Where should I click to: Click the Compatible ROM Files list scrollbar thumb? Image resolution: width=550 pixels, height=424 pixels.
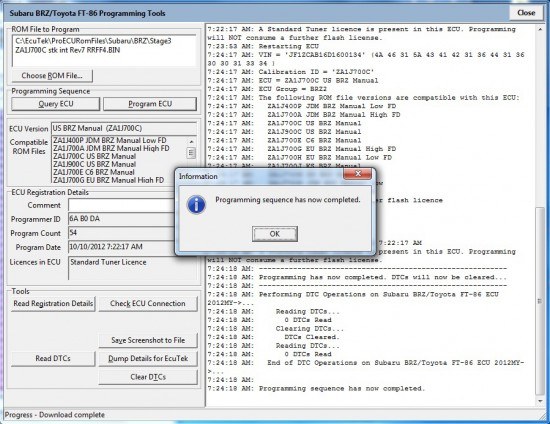[191, 153]
